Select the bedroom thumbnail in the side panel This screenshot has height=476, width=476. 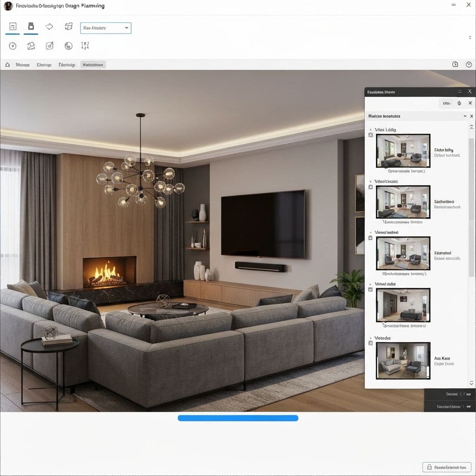pyautogui.click(x=403, y=305)
